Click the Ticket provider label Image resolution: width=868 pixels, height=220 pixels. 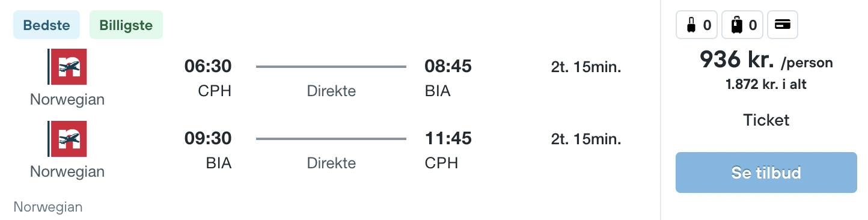coord(766,120)
